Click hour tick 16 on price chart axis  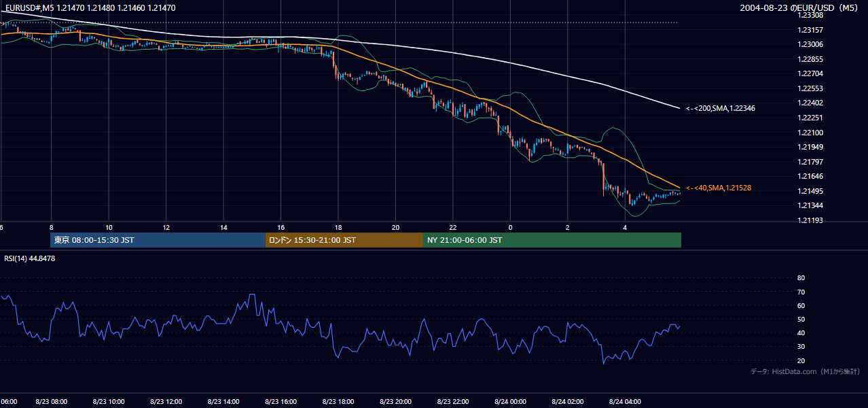(x=281, y=227)
